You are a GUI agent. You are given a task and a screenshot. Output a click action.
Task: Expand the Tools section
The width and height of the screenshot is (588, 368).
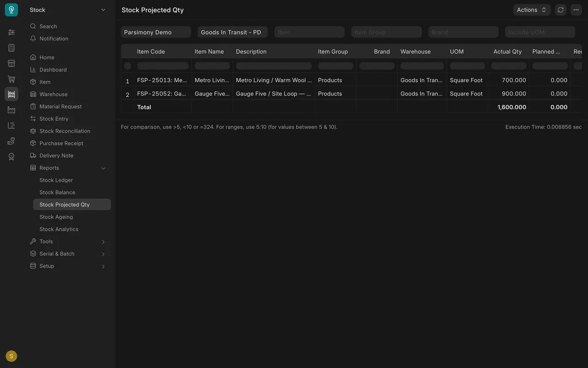coord(69,241)
